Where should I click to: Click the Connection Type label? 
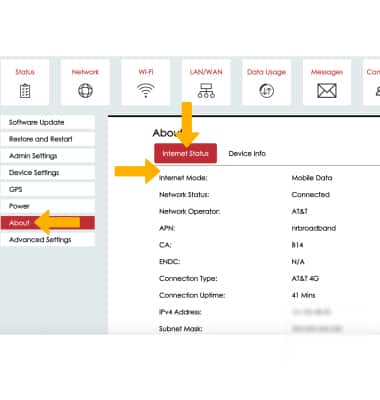[188, 278]
